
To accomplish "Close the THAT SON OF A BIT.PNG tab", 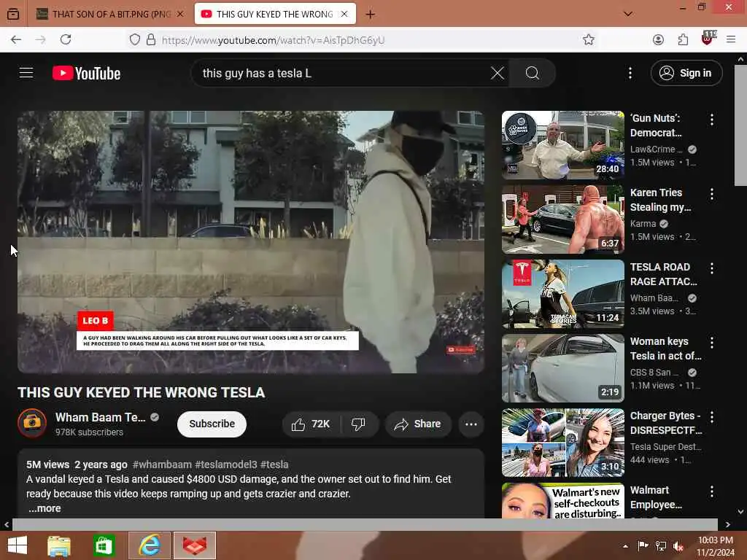I will [x=180, y=15].
